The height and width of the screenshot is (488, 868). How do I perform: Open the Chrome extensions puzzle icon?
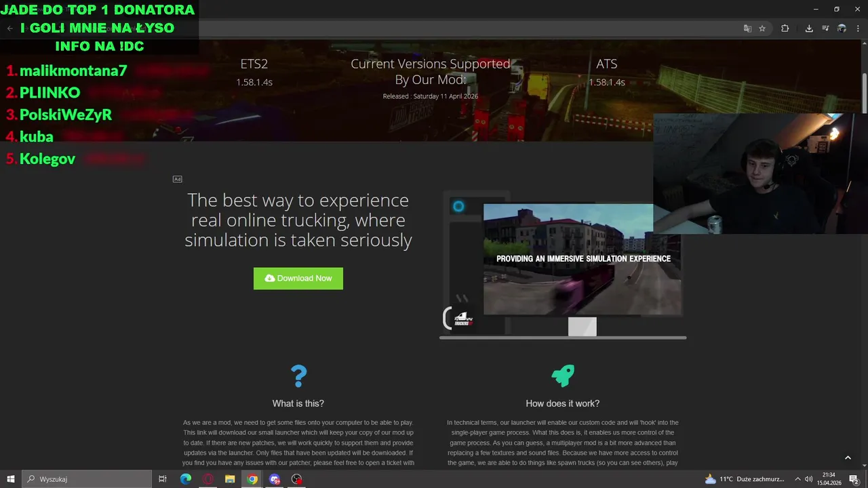[785, 28]
